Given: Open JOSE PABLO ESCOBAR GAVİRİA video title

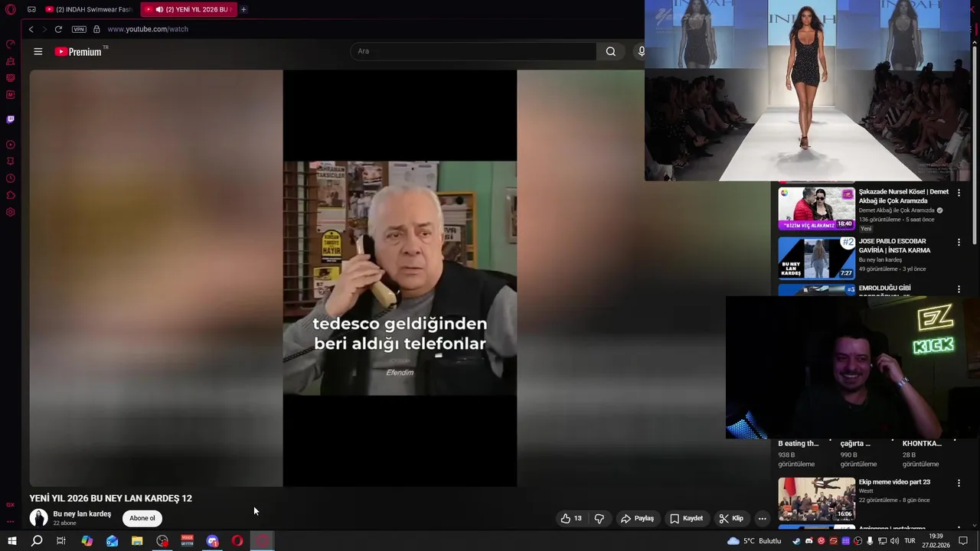Looking at the screenshot, I should pos(894,246).
